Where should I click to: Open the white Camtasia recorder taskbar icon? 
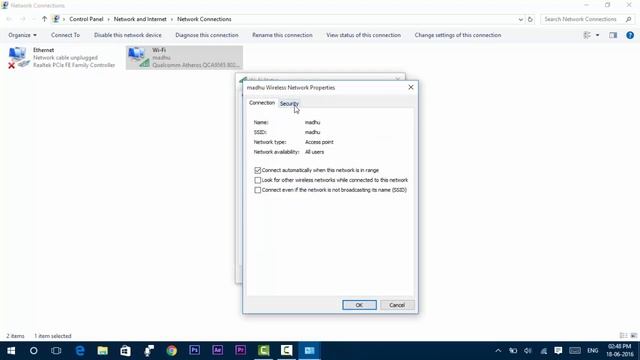pyautogui.click(x=287, y=350)
